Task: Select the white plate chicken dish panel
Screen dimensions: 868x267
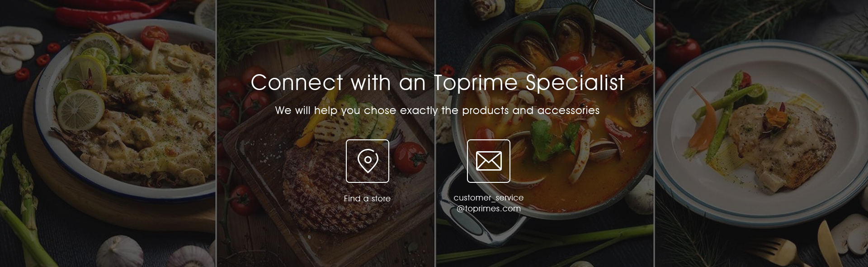Action: click(761, 133)
